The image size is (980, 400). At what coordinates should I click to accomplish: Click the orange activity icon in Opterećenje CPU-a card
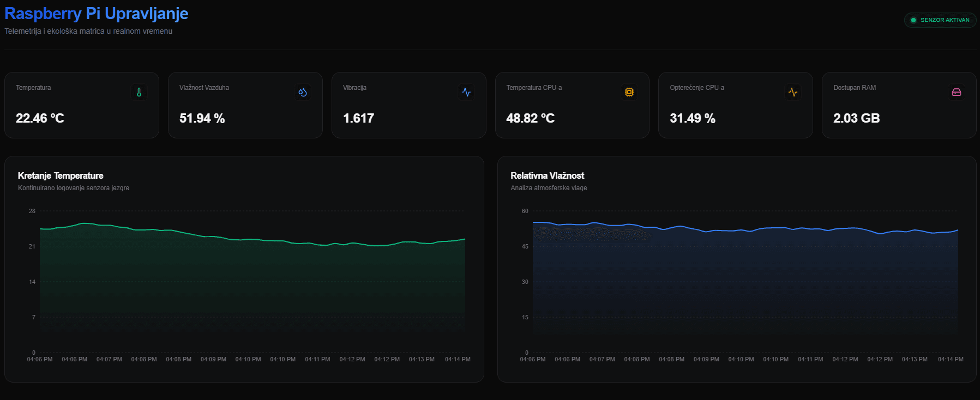[x=793, y=92]
